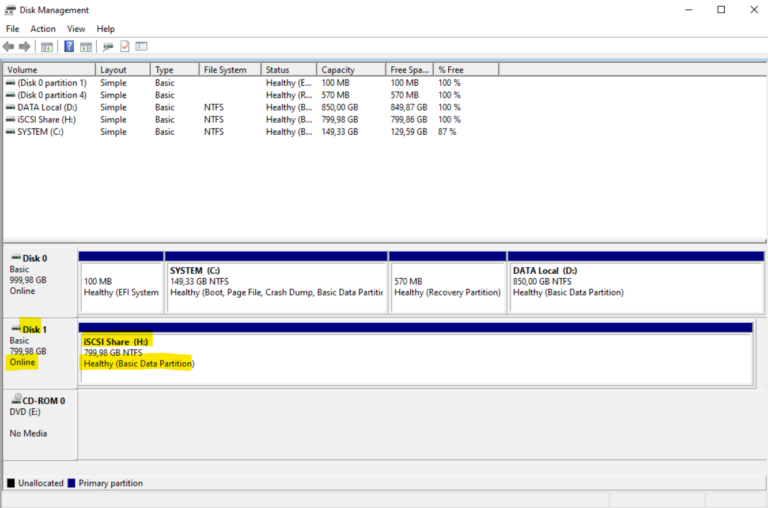Select the iSCSI Share (H:) volume row
Image resolution: width=768 pixels, height=508 pixels.
click(43, 119)
